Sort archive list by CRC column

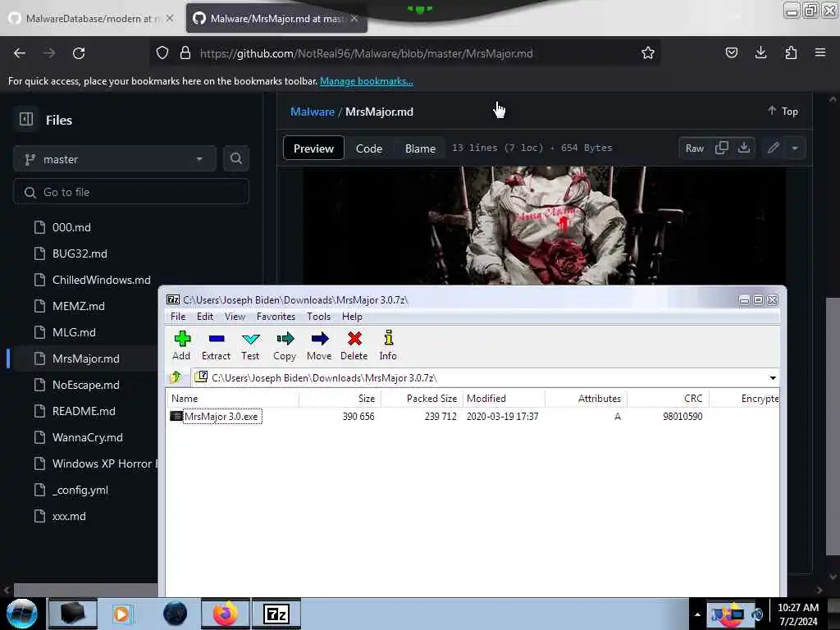[668, 399]
